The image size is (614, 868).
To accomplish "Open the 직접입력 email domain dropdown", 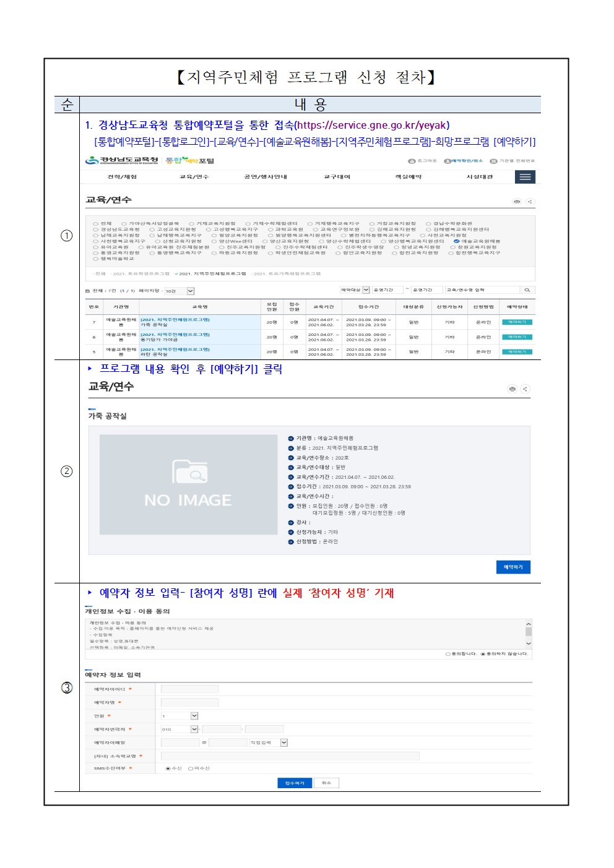I will 268,742.
